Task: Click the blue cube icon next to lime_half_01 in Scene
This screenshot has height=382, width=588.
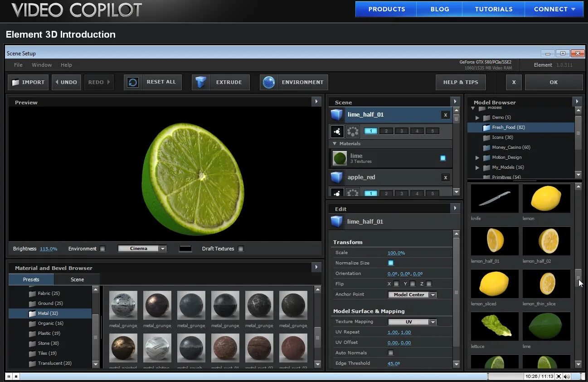Action: pos(336,114)
